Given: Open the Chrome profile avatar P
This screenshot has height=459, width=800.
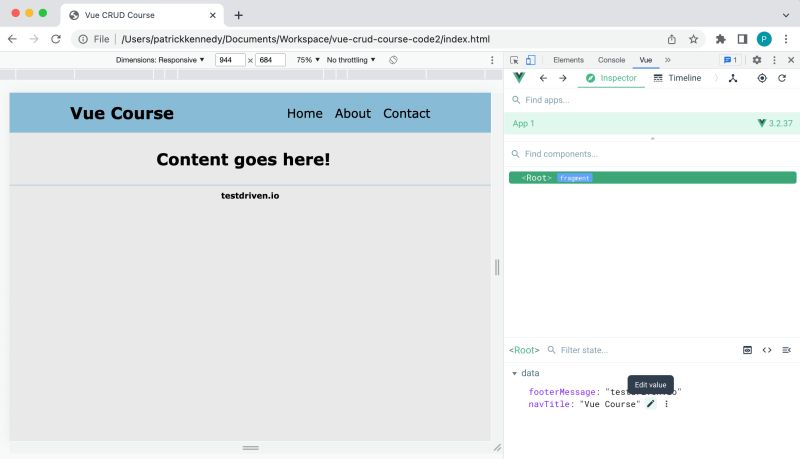Looking at the screenshot, I should (764, 39).
